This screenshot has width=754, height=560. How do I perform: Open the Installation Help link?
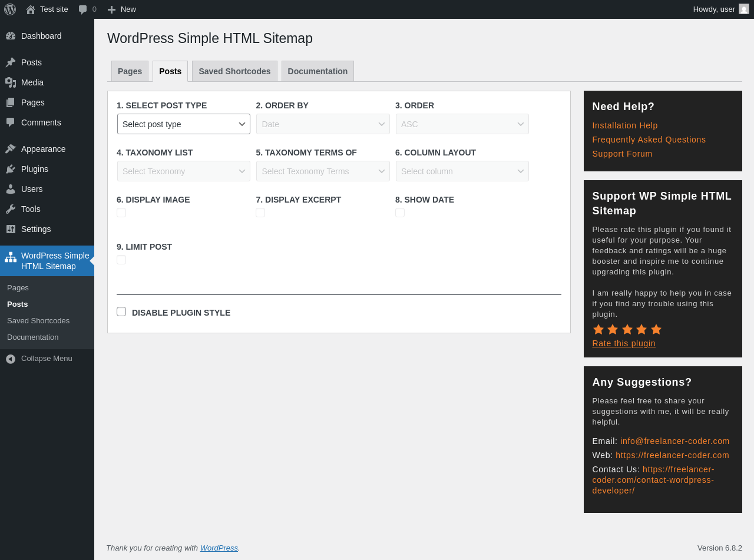click(625, 125)
